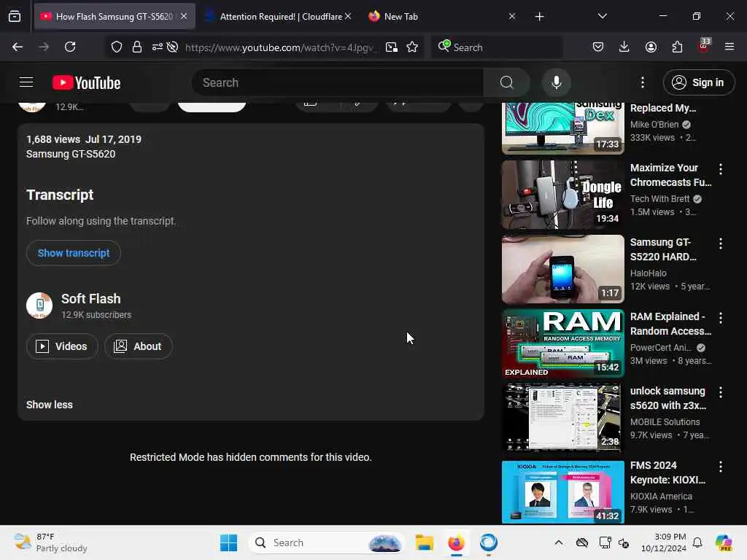Image resolution: width=747 pixels, height=560 pixels.
Task: Show hidden system tray icons chevron
Action: (558, 542)
